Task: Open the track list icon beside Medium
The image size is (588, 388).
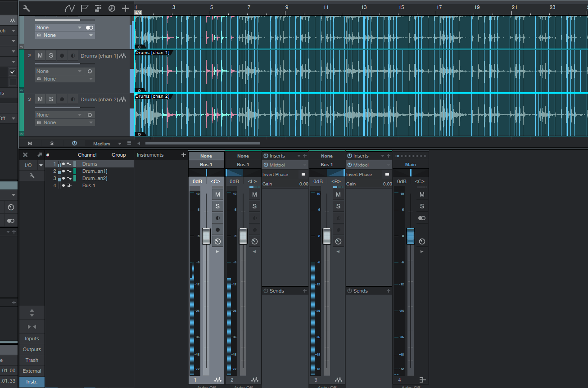Action: 129,144
